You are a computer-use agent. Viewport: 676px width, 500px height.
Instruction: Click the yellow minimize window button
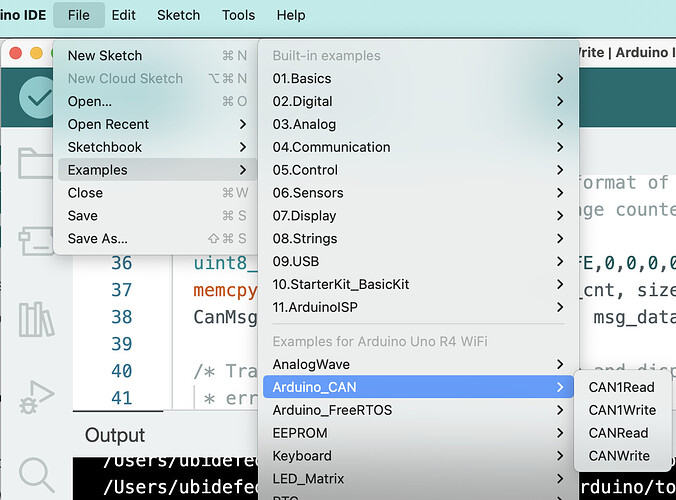point(37,53)
